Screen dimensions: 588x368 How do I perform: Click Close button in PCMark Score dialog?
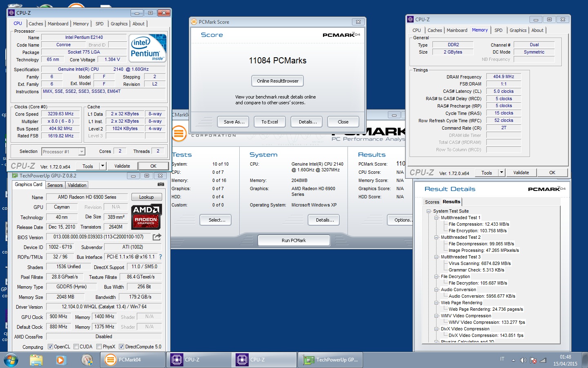(343, 122)
